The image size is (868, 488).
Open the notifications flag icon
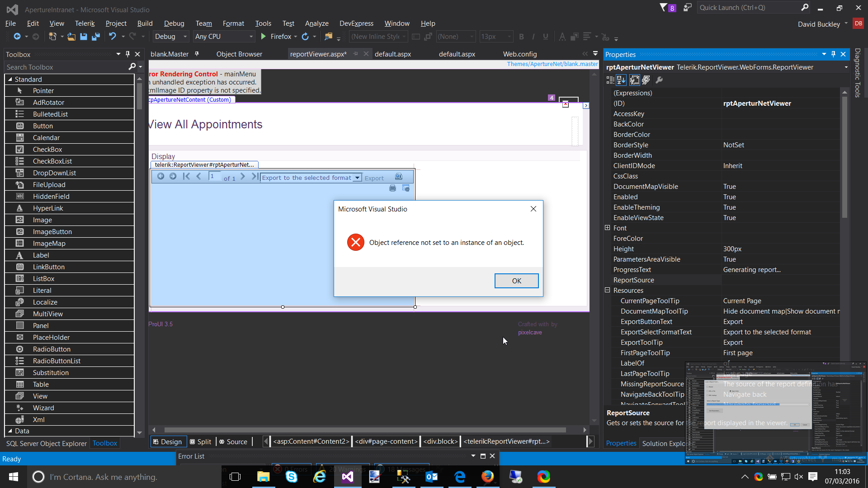click(663, 8)
